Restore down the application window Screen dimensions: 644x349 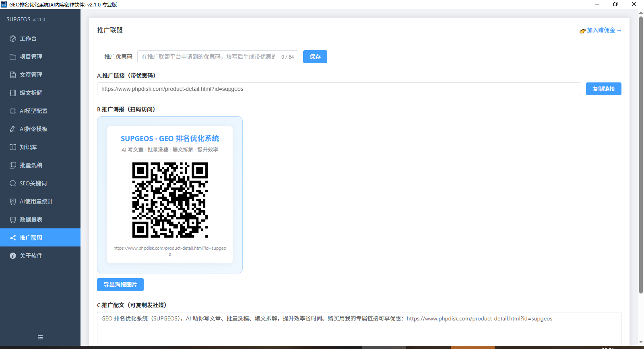click(x=615, y=4)
